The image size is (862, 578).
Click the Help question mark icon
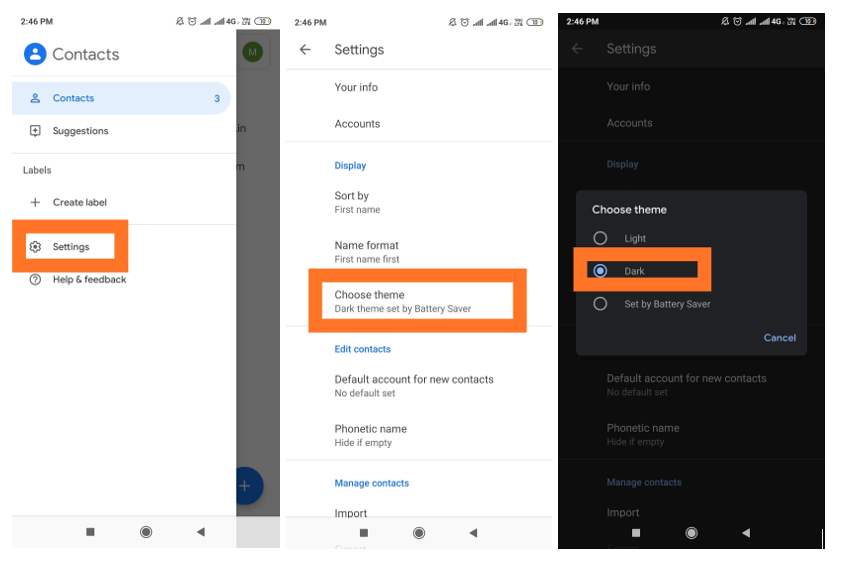pyautogui.click(x=35, y=279)
